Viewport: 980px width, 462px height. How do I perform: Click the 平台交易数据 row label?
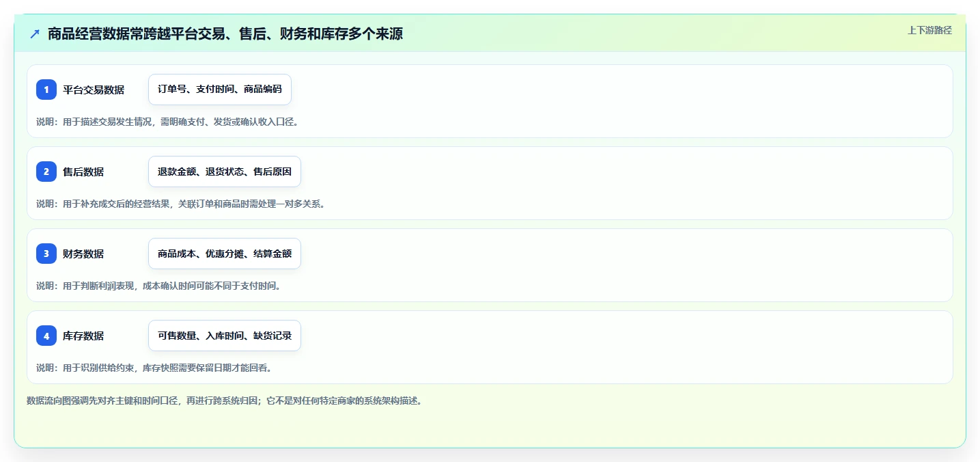pos(94,90)
